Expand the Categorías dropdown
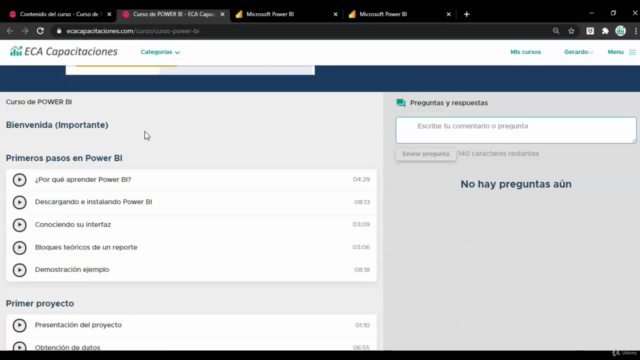 point(160,52)
